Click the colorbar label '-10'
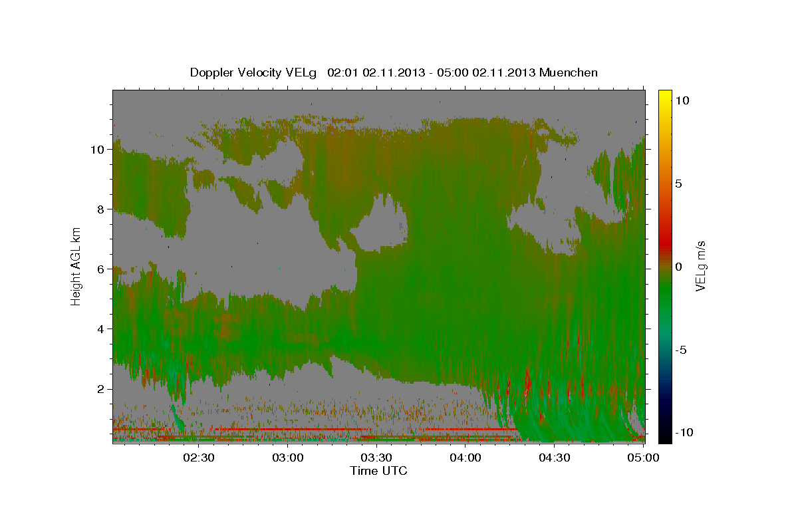The height and width of the screenshot is (532, 798). click(684, 433)
